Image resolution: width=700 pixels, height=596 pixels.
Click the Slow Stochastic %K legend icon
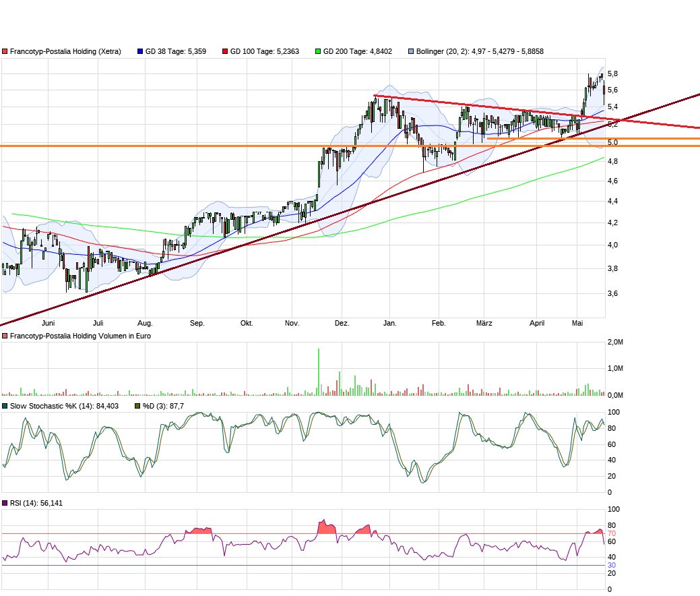(x=5, y=407)
